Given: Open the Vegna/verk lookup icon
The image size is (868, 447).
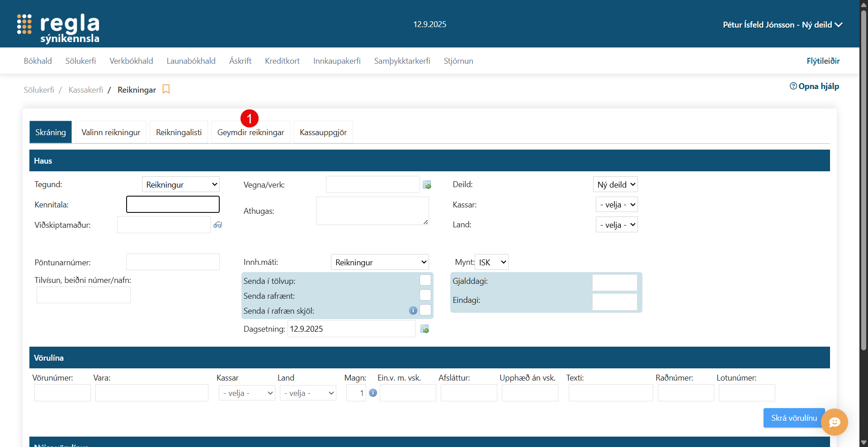Looking at the screenshot, I should [427, 185].
